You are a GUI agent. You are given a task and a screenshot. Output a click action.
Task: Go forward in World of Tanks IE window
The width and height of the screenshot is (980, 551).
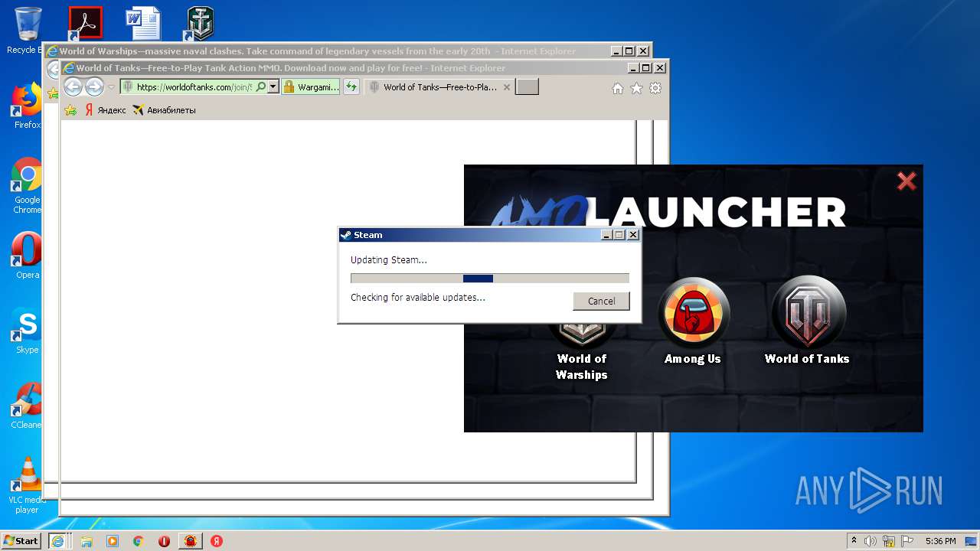pos(94,87)
